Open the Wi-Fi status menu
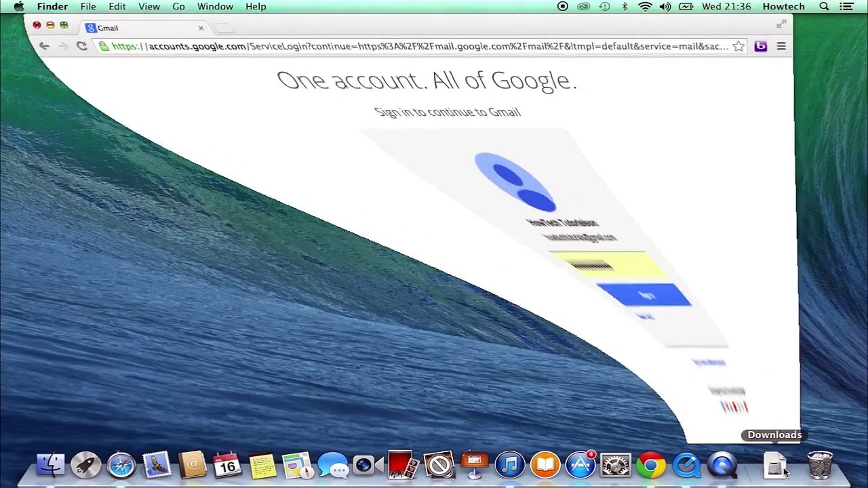The width and height of the screenshot is (868, 488). point(645,7)
